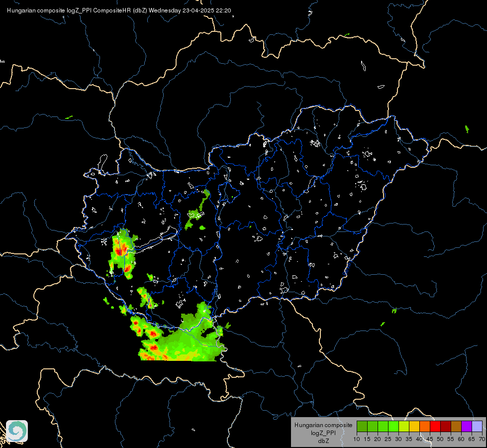The width and height of the screenshot is (487, 448).
Task: Select the legend swatch between 15 and 20 dBZ
Action: (x=373, y=426)
